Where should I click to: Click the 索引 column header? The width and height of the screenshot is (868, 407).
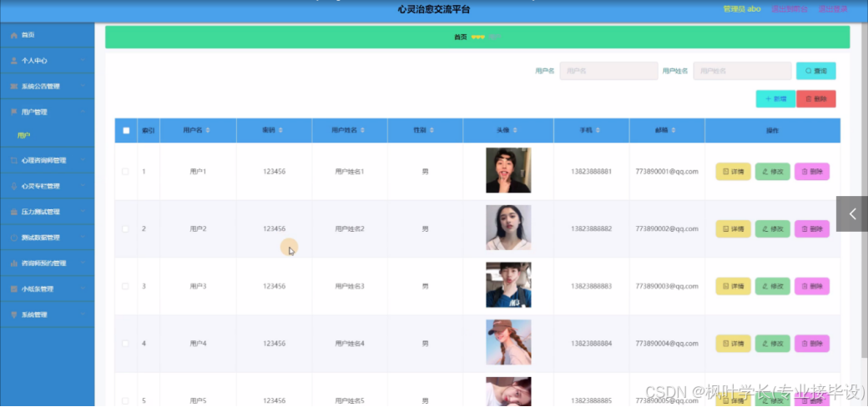[x=149, y=130]
